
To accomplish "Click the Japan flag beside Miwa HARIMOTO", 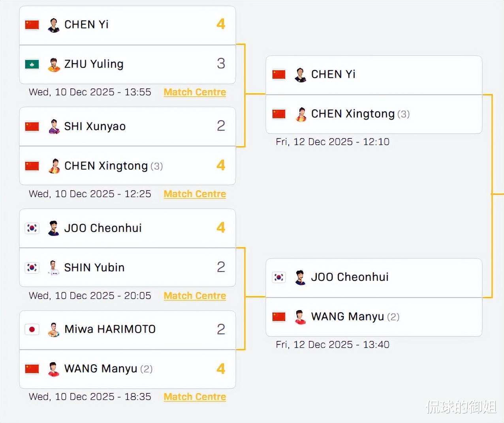I will pyautogui.click(x=32, y=329).
